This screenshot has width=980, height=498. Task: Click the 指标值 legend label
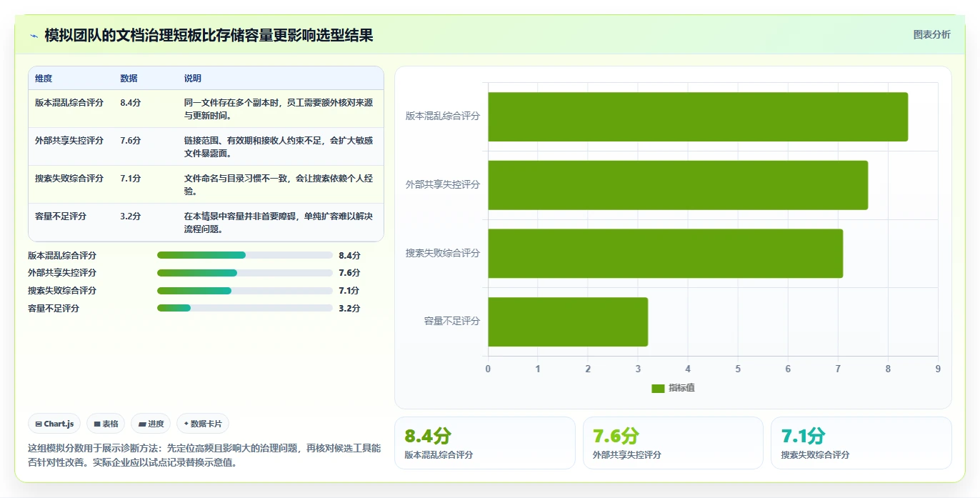681,388
